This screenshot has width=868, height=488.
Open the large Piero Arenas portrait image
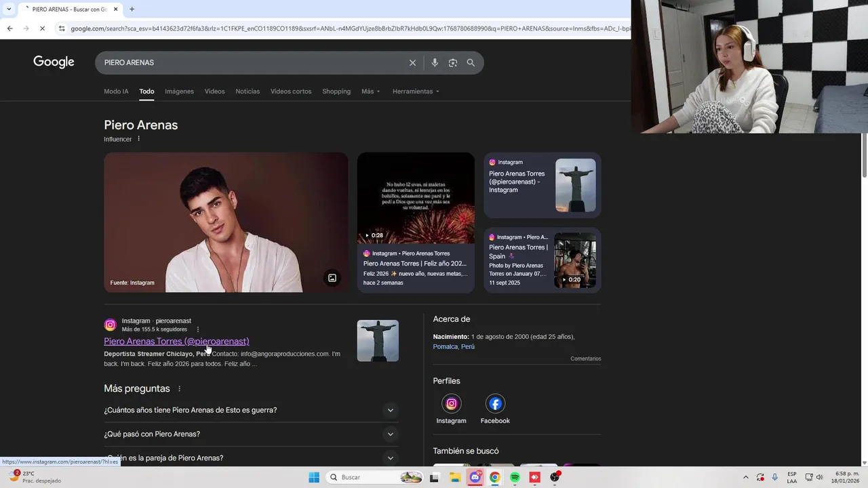[x=226, y=222]
